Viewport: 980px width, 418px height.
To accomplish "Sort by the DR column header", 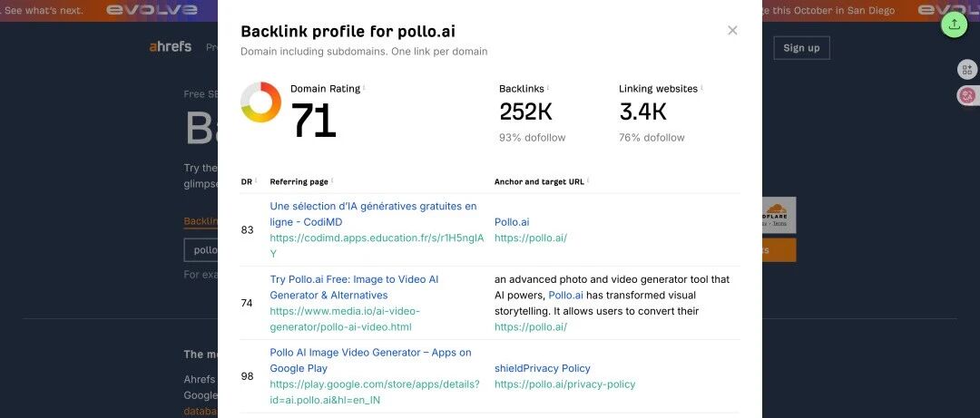I will [x=246, y=182].
